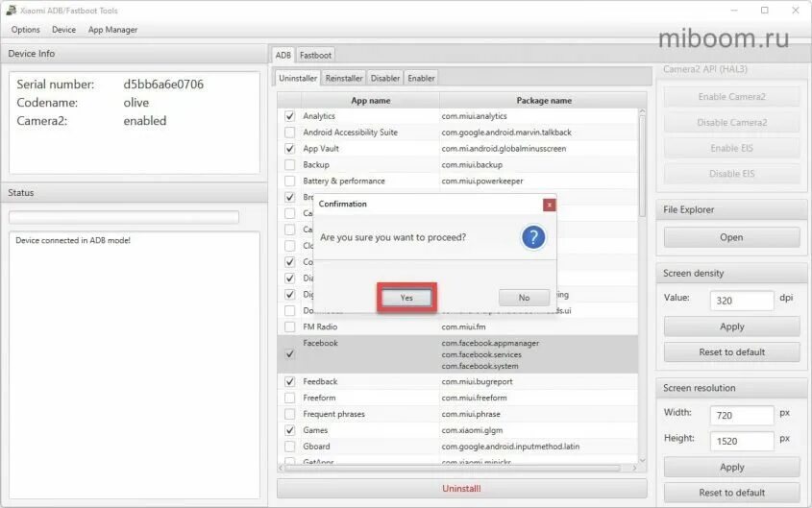Image resolution: width=812 pixels, height=508 pixels.
Task: Click scroll-up arrow of the app list
Action: 642,111
